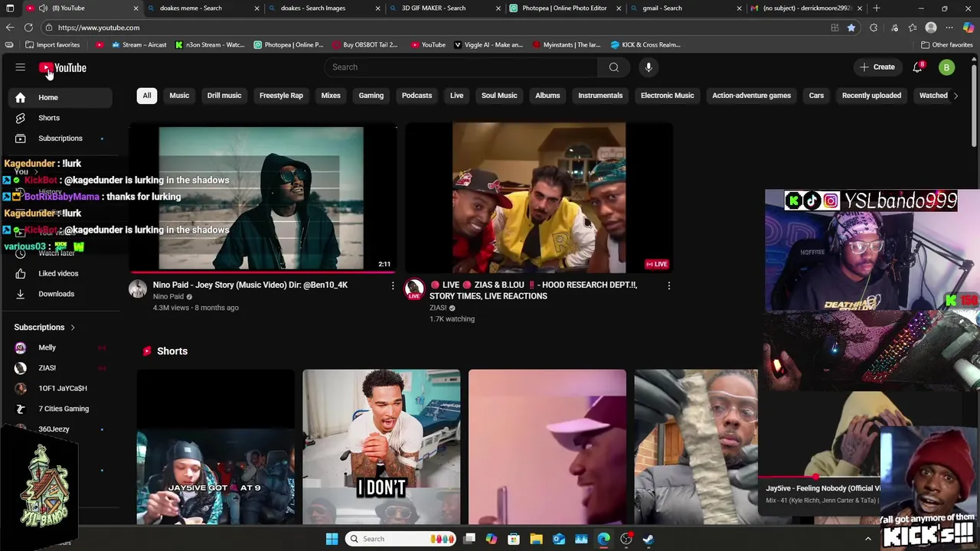This screenshot has height=551, width=980.
Task: Open the YouTube hamburger guide menu
Action: (21, 67)
